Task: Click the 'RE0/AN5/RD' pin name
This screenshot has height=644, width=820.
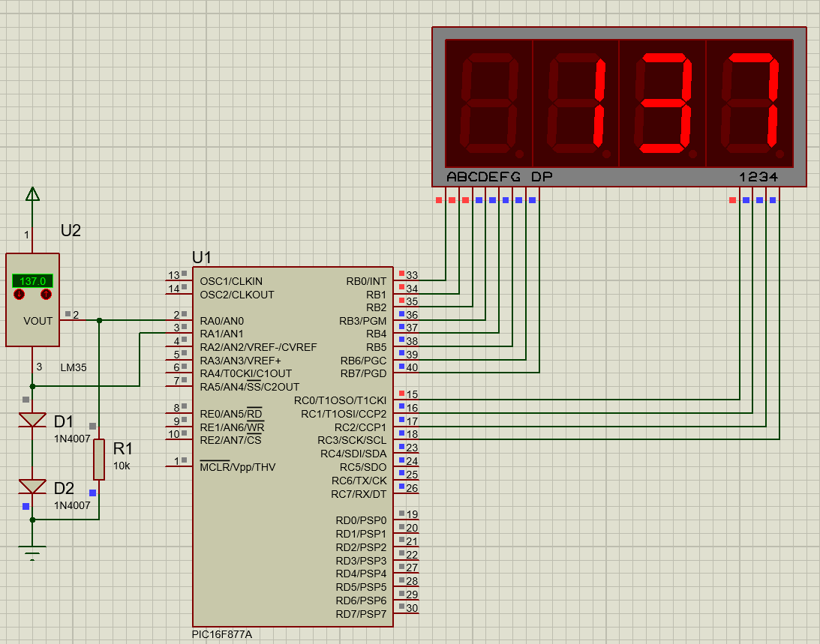Action: pyautogui.click(x=230, y=414)
